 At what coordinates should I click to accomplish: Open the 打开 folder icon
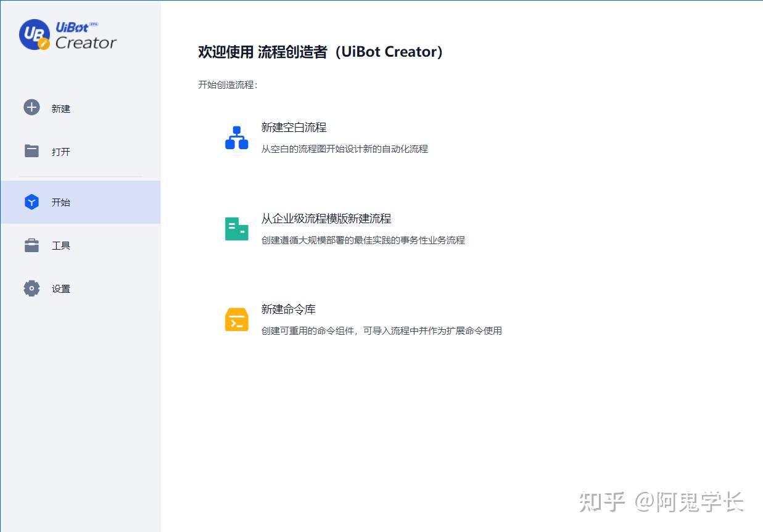click(x=31, y=151)
